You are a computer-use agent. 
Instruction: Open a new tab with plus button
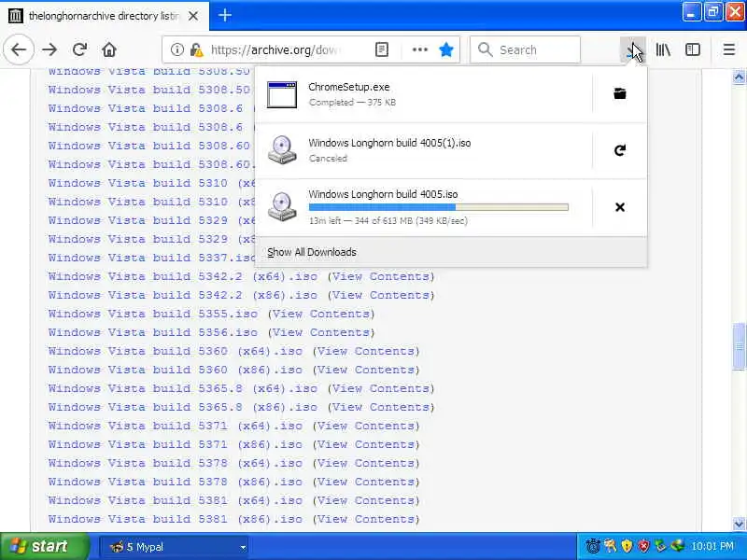coord(225,15)
